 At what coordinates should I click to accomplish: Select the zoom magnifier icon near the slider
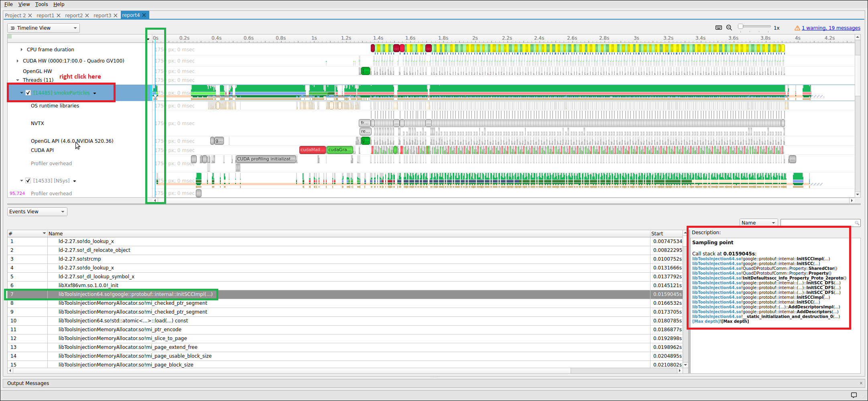coord(729,27)
